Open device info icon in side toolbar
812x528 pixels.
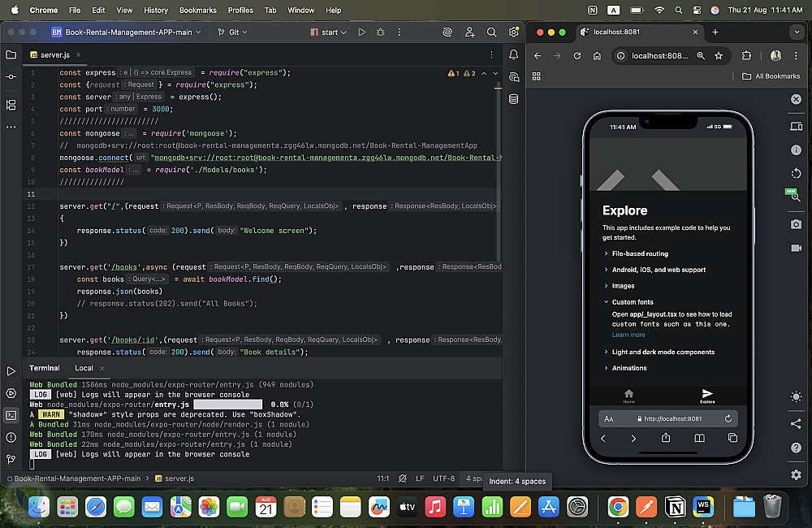pos(796,149)
